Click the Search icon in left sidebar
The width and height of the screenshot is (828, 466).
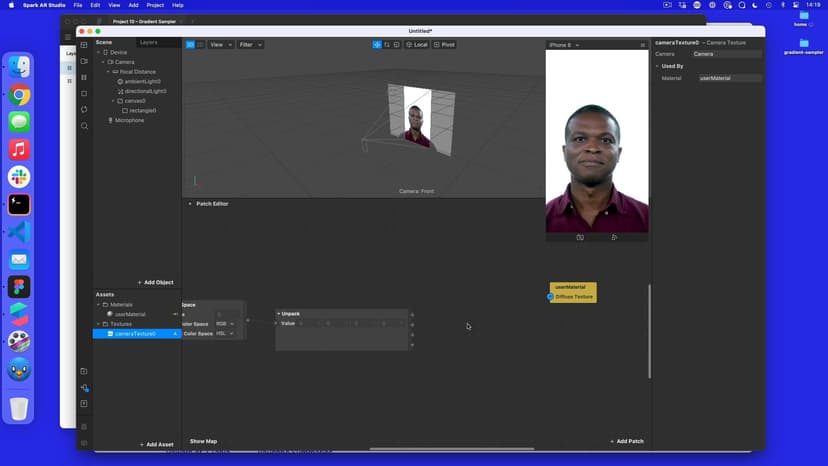point(84,126)
